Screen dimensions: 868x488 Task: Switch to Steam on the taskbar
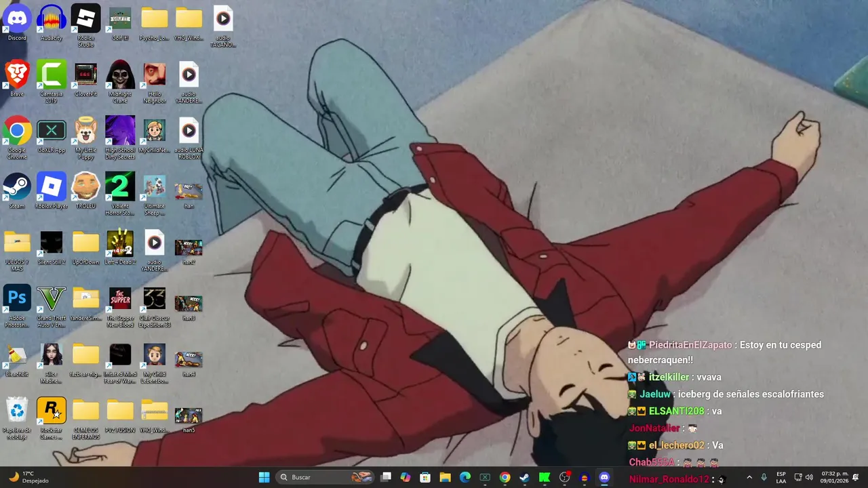click(524, 477)
